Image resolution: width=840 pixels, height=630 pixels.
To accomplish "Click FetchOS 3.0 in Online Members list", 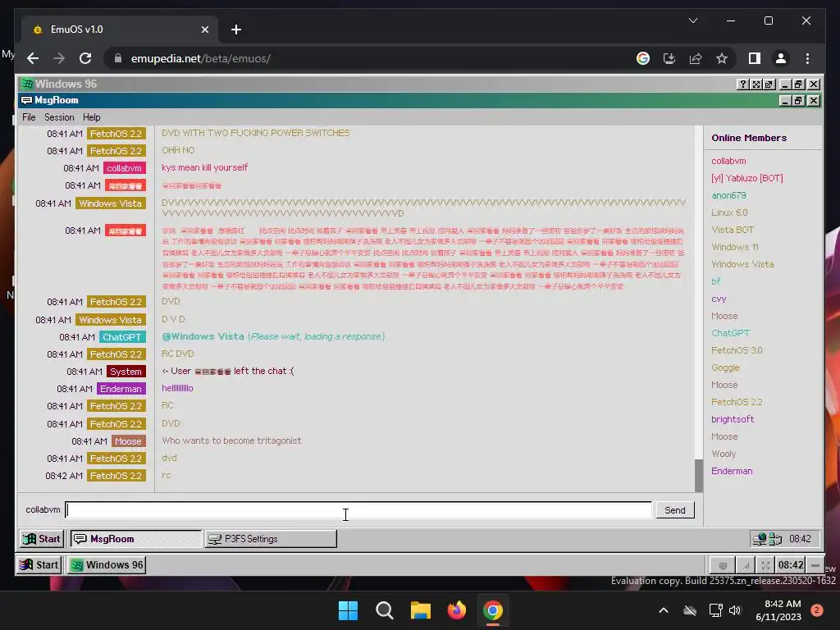I will tap(737, 350).
